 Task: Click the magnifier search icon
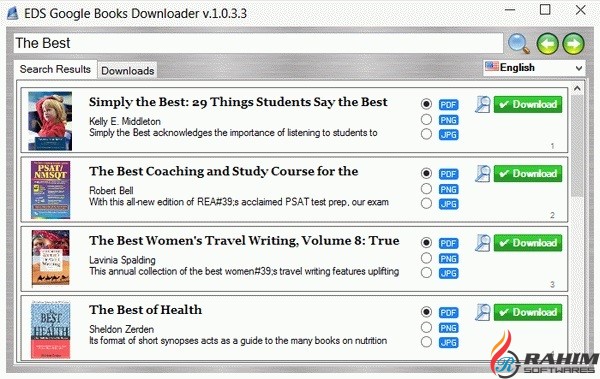click(x=519, y=44)
